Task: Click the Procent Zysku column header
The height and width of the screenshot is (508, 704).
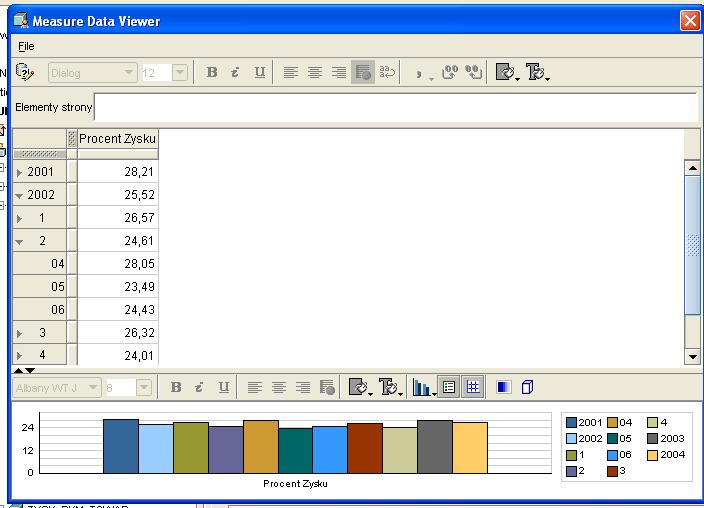Action: click(118, 139)
